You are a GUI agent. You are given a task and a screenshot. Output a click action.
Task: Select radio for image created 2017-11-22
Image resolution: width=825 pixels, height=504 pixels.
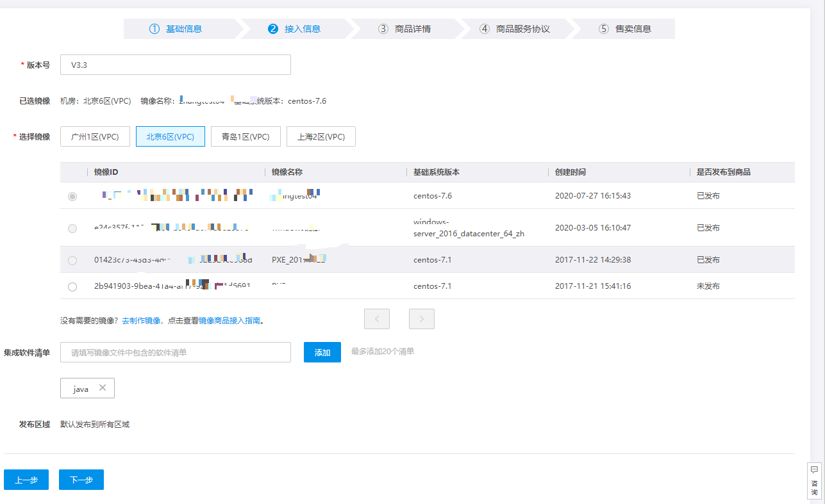72,260
